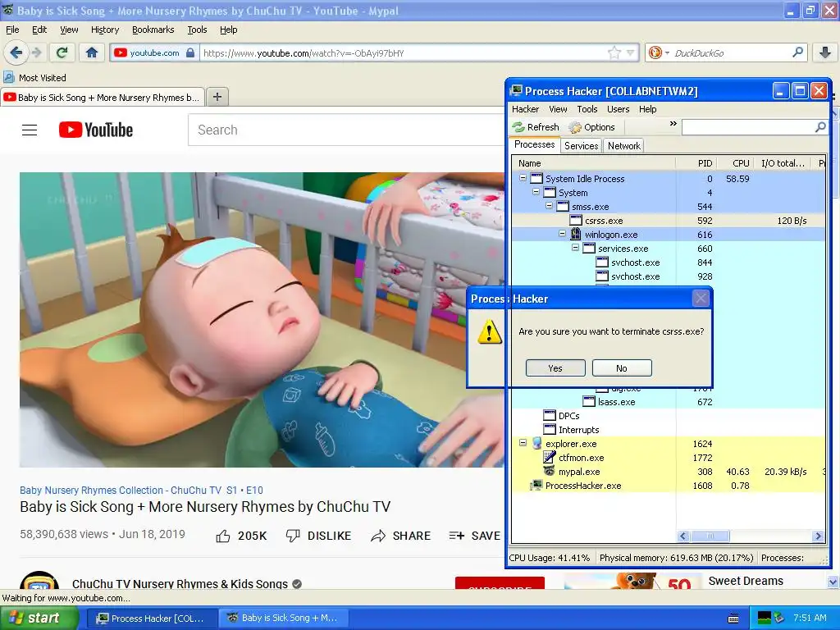
Task: Click the browser URL address field
Action: point(403,52)
